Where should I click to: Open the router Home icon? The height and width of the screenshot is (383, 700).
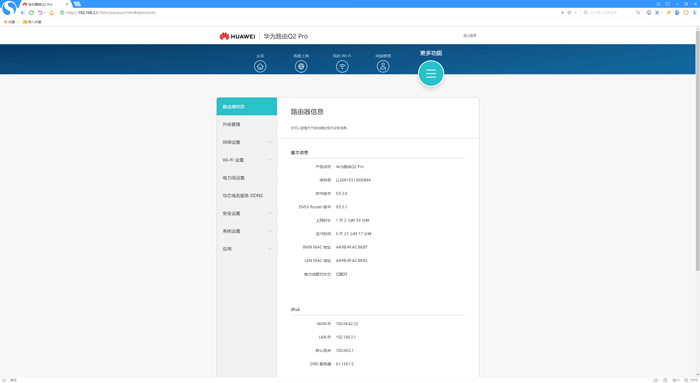pos(260,66)
